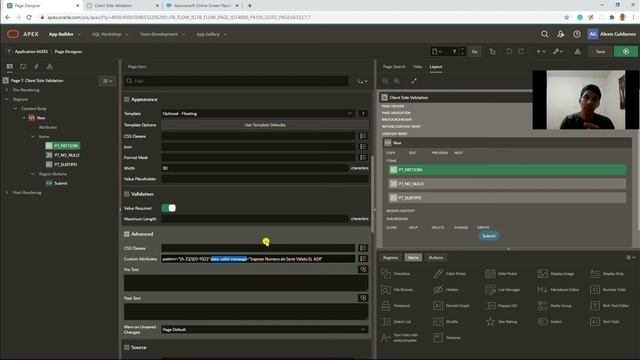Select the Hidden item in gallery
The height and width of the screenshot is (360, 640).
pos(446,289)
